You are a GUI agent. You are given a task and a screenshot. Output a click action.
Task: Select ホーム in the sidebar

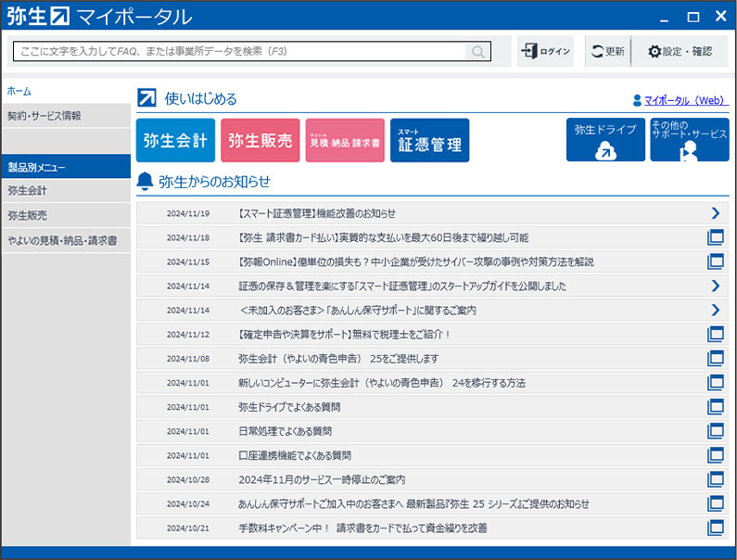click(x=19, y=91)
